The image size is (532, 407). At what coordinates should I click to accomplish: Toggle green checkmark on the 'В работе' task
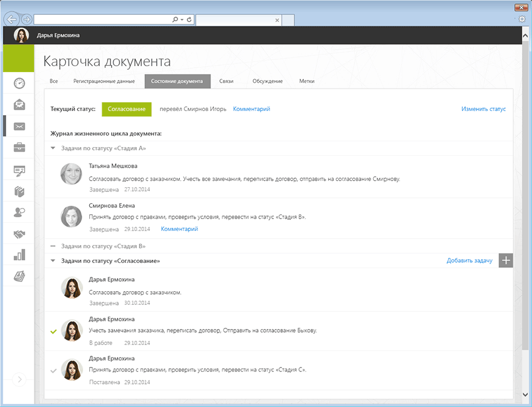54,331
